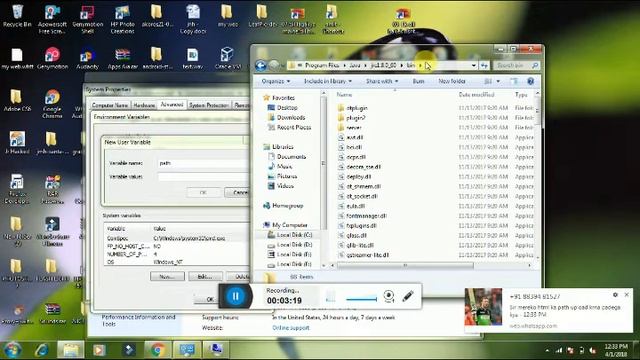Open Explorer help icon

(531, 81)
